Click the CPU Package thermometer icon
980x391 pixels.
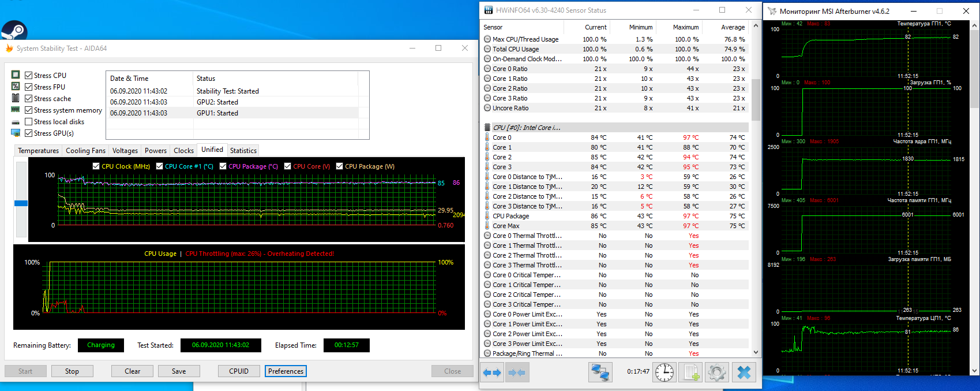pos(487,216)
